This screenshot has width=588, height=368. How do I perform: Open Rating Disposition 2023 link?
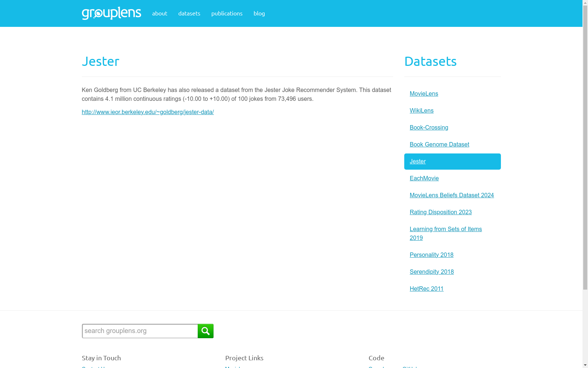click(441, 212)
